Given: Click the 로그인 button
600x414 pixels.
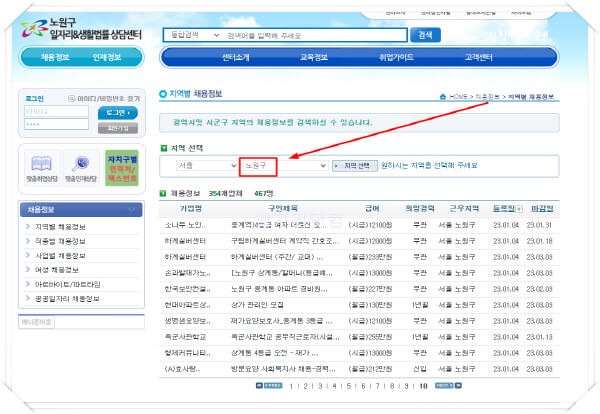Looking at the screenshot, I should (118, 113).
